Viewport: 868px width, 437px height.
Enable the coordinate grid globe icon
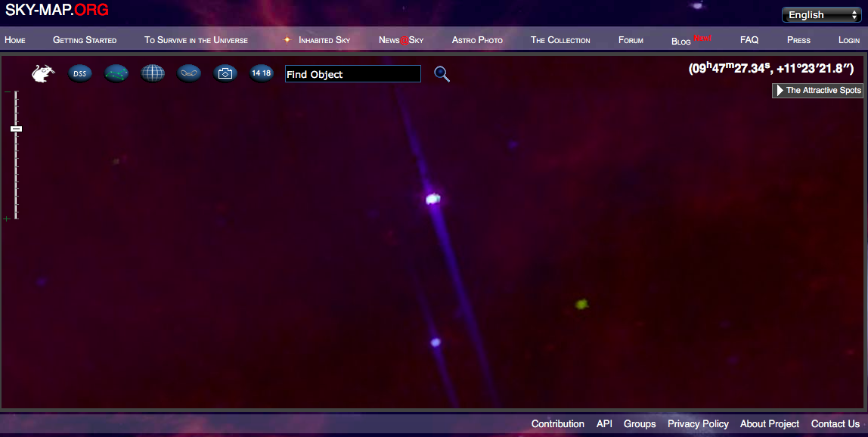click(x=152, y=73)
